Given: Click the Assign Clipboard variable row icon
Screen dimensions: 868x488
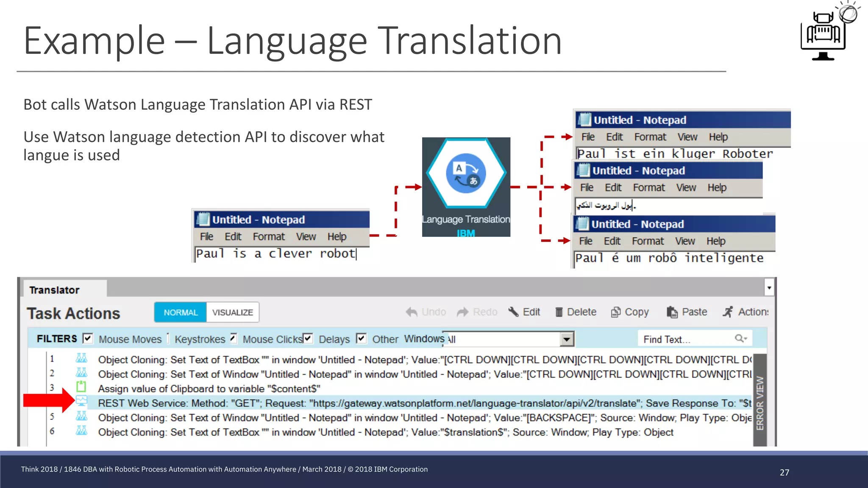Looking at the screenshot, I should (81, 386).
